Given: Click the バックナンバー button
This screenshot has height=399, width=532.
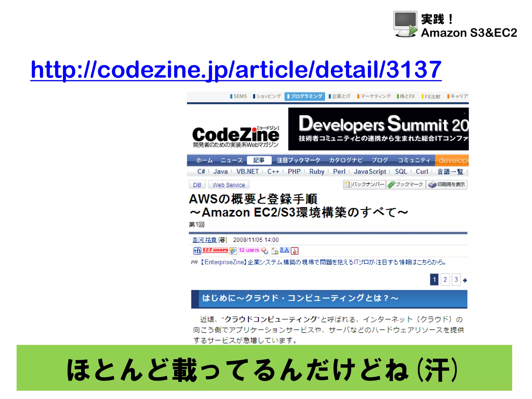Looking at the screenshot, I should [364, 184].
